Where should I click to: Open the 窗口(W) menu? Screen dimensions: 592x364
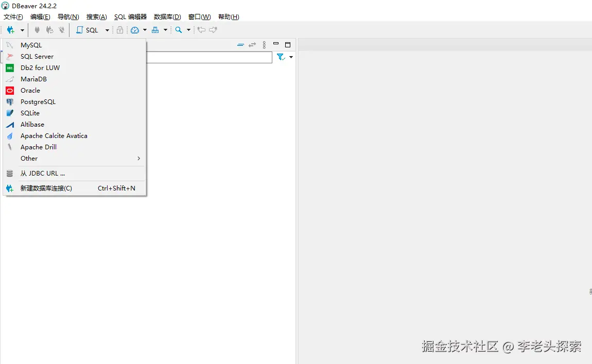coord(199,17)
